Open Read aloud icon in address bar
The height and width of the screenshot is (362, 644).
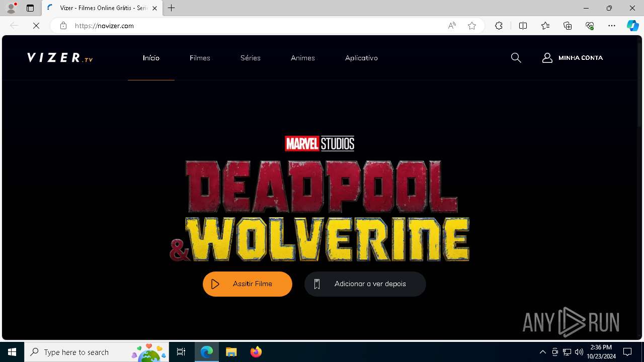452,26
